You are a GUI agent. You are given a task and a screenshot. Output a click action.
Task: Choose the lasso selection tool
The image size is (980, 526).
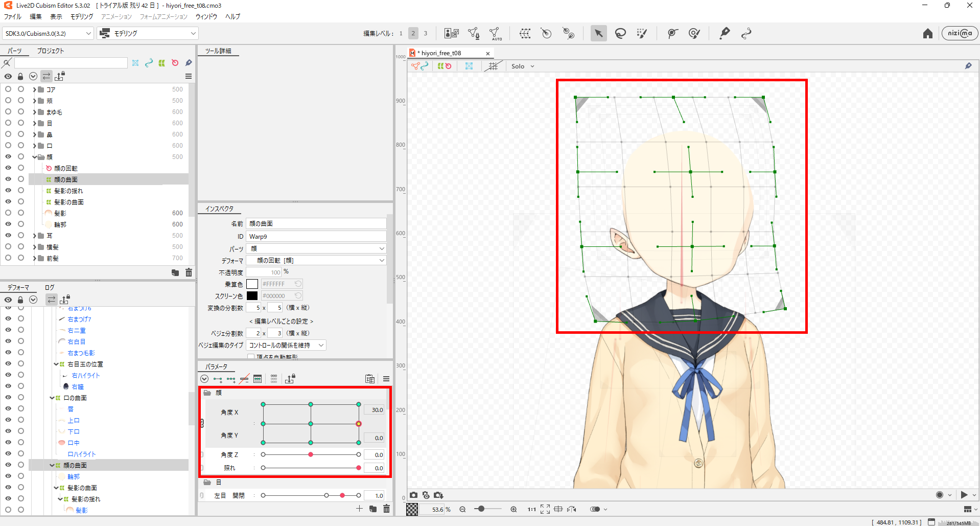coord(620,33)
